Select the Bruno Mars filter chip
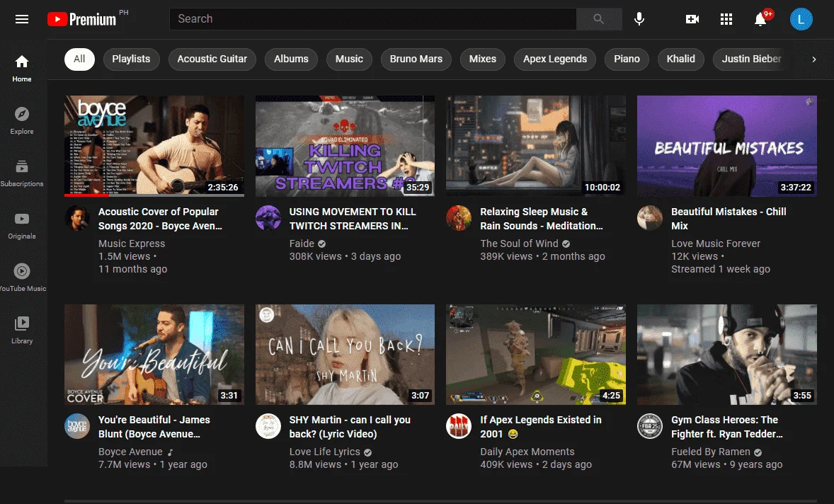The image size is (834, 504). coord(416,59)
